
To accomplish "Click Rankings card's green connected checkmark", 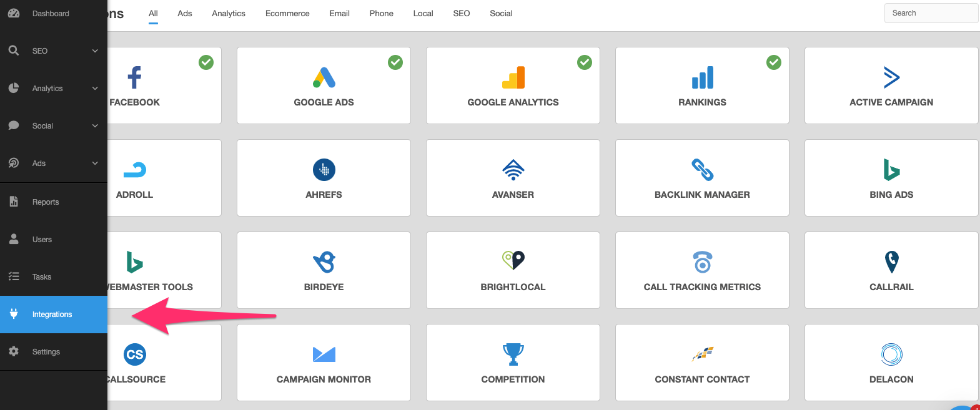I will [774, 62].
